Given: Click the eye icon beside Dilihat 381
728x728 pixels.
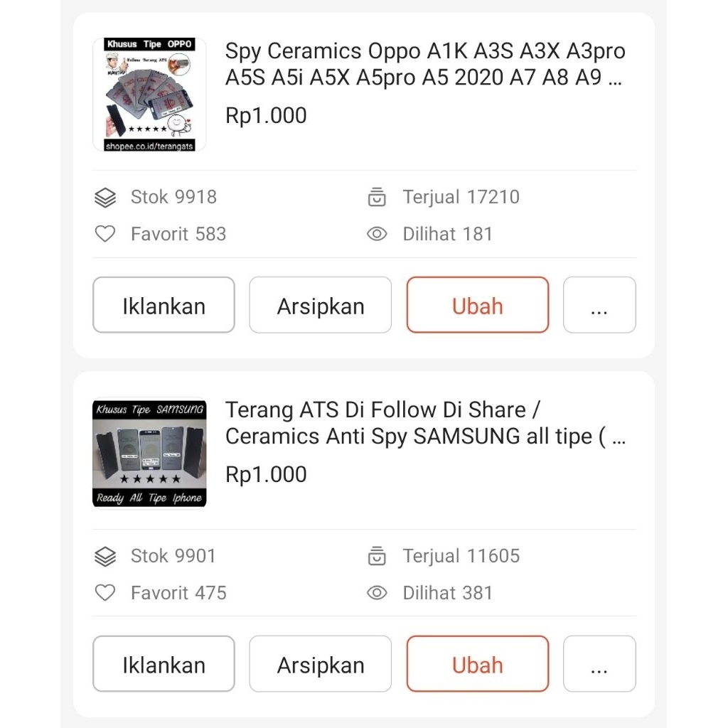Looking at the screenshot, I should tap(377, 592).
